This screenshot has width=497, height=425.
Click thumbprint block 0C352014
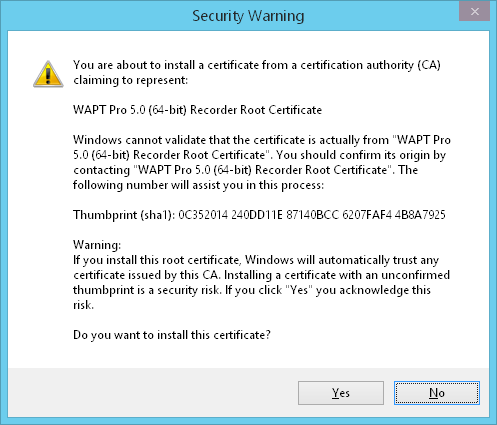[x=203, y=215]
